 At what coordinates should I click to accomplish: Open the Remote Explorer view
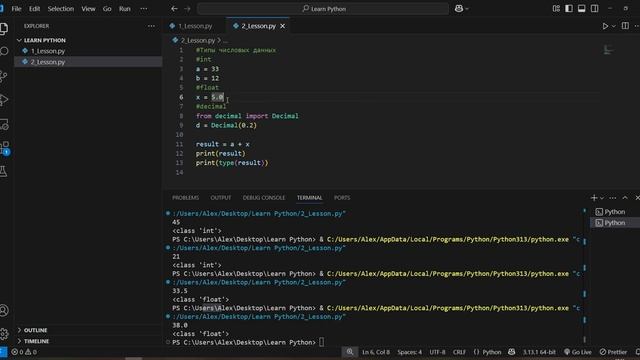point(4,124)
